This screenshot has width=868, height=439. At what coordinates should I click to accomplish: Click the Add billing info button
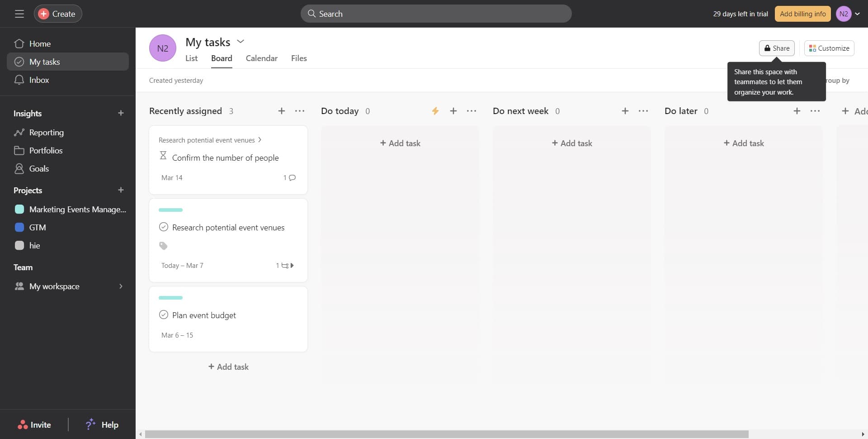click(x=802, y=14)
